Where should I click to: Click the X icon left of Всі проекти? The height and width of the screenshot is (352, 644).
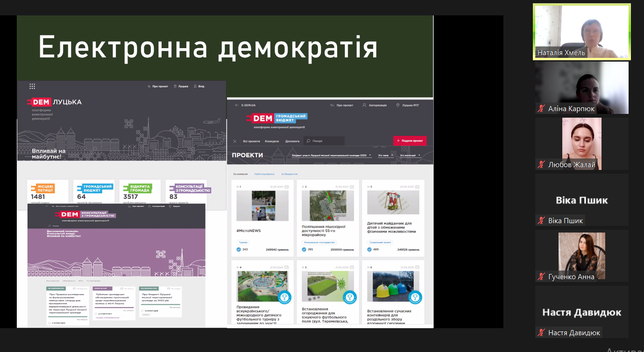pyautogui.click(x=234, y=141)
